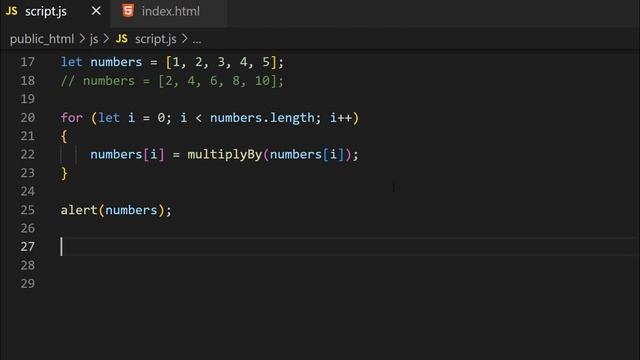Click the JS file icon in breadcrumb
This screenshot has height=360, width=640.
point(122,39)
